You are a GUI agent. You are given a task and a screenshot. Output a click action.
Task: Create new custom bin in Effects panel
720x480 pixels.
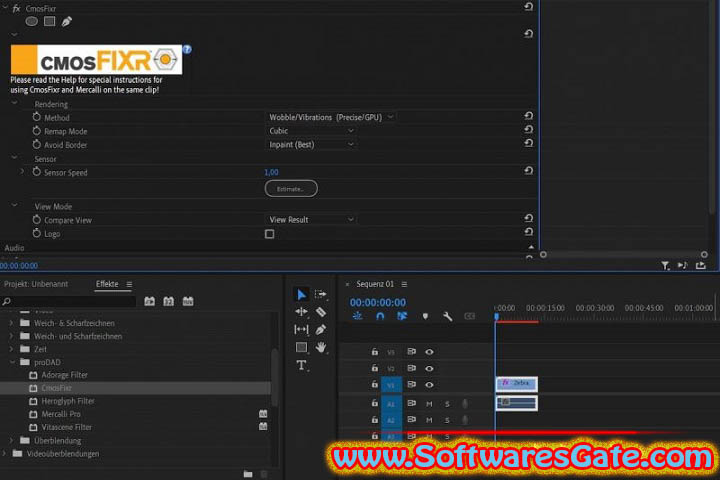248,474
